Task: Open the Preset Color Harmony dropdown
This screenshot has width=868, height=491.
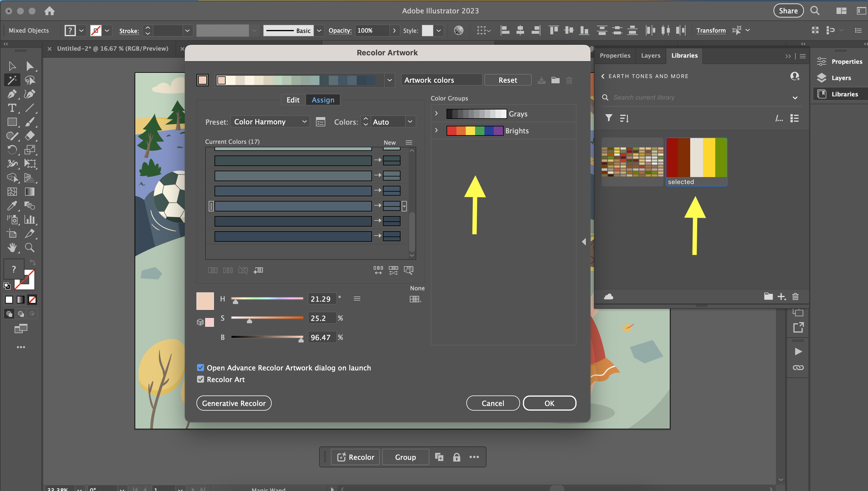Action: tap(270, 122)
